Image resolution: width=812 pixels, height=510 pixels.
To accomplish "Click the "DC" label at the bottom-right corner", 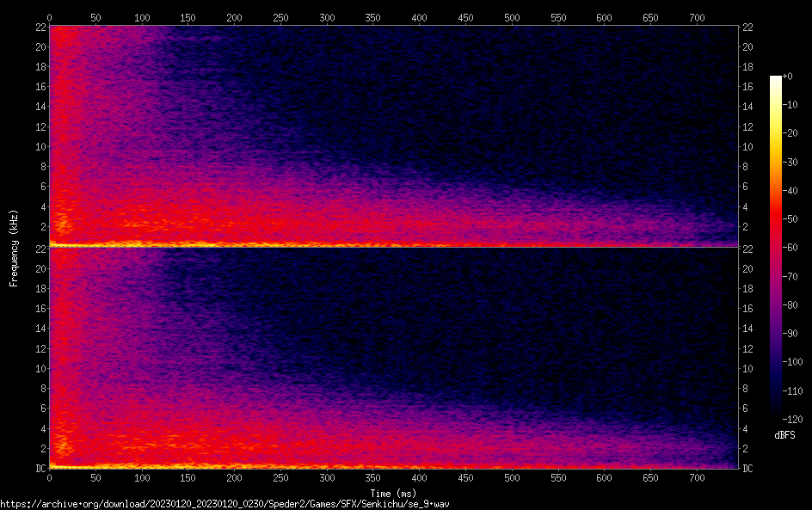I will coord(748,469).
